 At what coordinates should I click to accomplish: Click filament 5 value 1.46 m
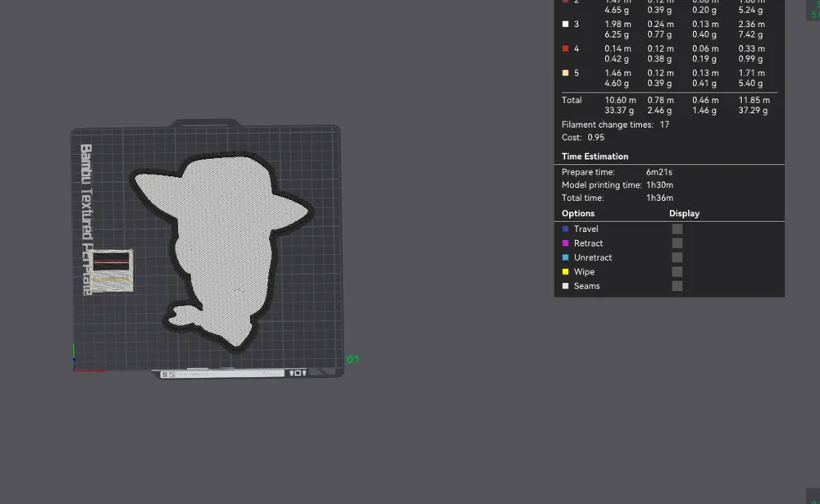(x=617, y=73)
